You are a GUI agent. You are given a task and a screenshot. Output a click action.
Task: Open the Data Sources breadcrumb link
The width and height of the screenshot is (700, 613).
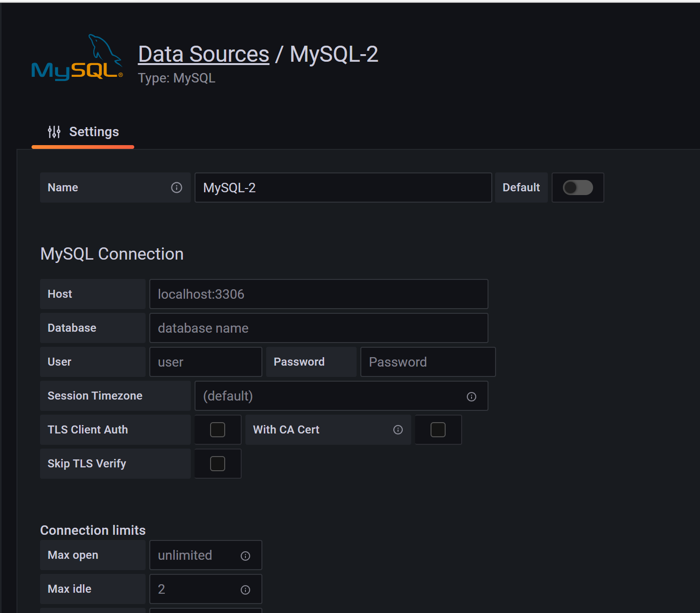pyautogui.click(x=203, y=53)
